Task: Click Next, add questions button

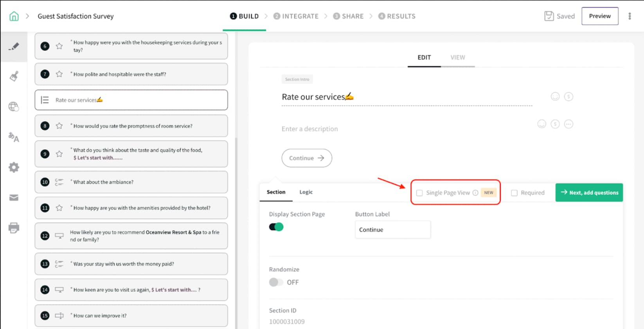Action: pyautogui.click(x=589, y=193)
